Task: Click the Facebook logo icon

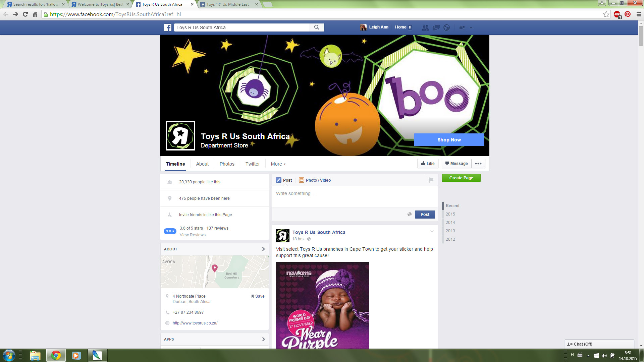Action: point(168,27)
